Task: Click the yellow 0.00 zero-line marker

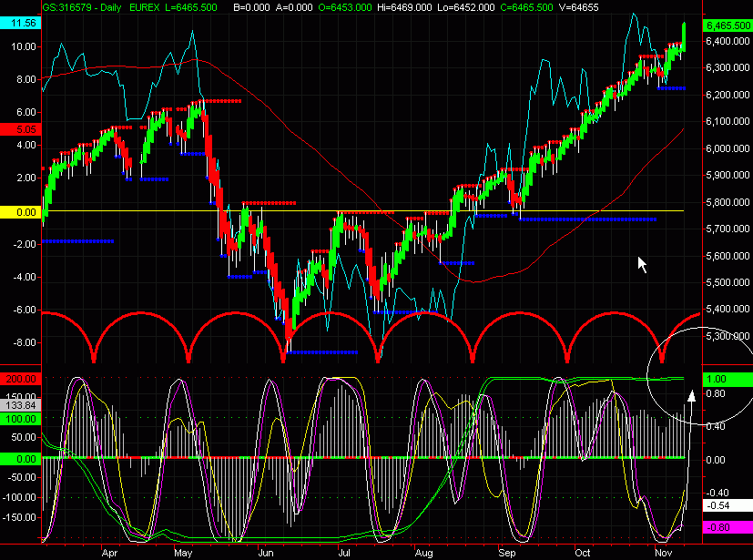Action: coord(21,212)
